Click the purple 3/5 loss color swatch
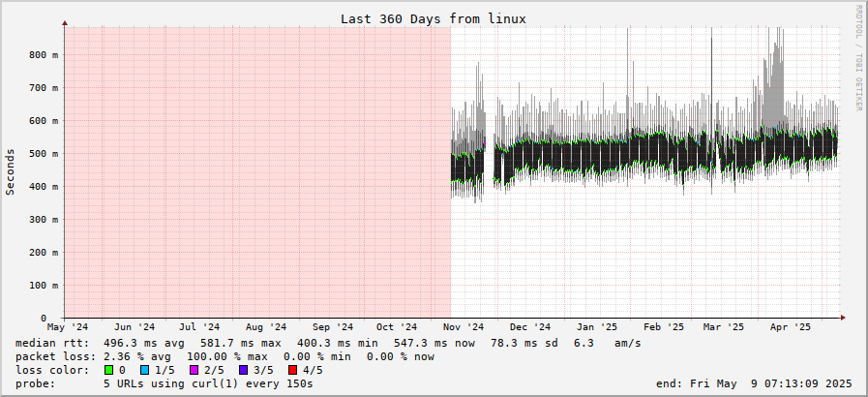 tap(244, 370)
